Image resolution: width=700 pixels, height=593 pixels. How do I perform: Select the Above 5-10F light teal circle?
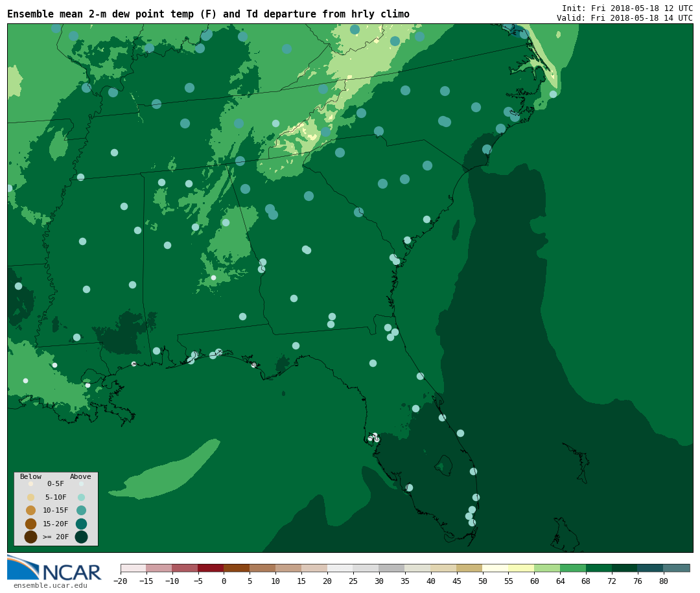click(81, 497)
